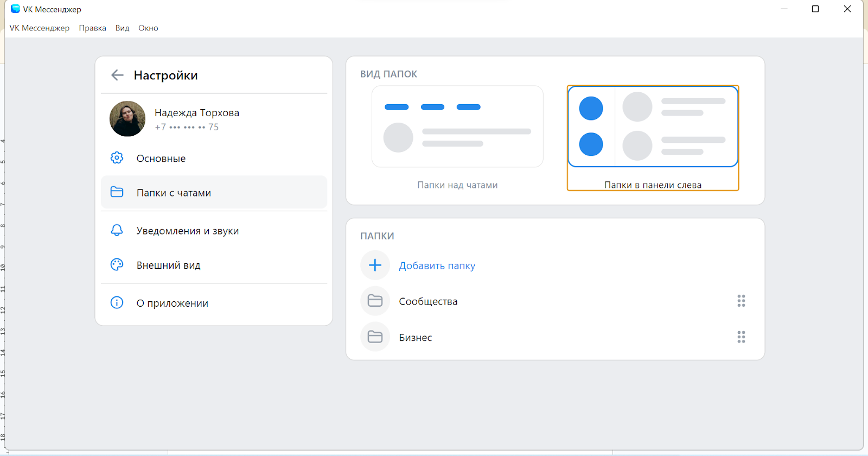Click the bell icon for notifications
Viewport: 868px width, 456px height.
click(117, 230)
